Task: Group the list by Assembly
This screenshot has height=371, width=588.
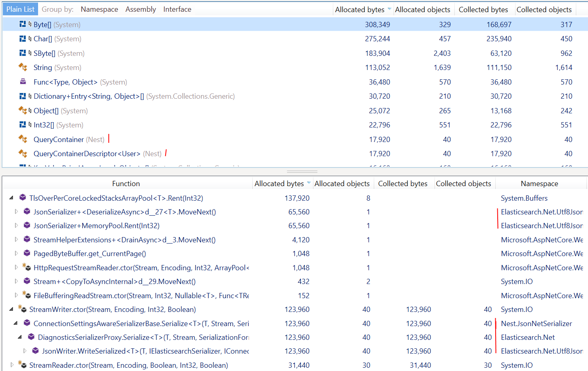Action: point(141,9)
